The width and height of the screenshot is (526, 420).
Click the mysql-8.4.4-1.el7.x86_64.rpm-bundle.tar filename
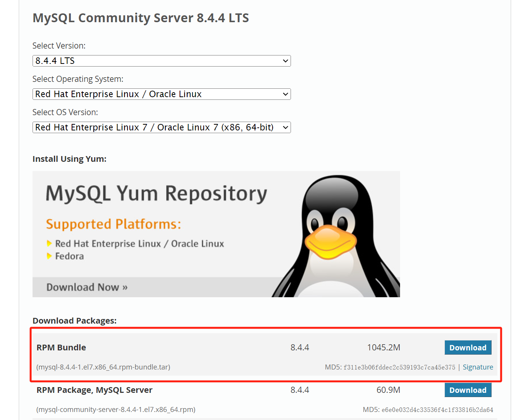click(103, 367)
